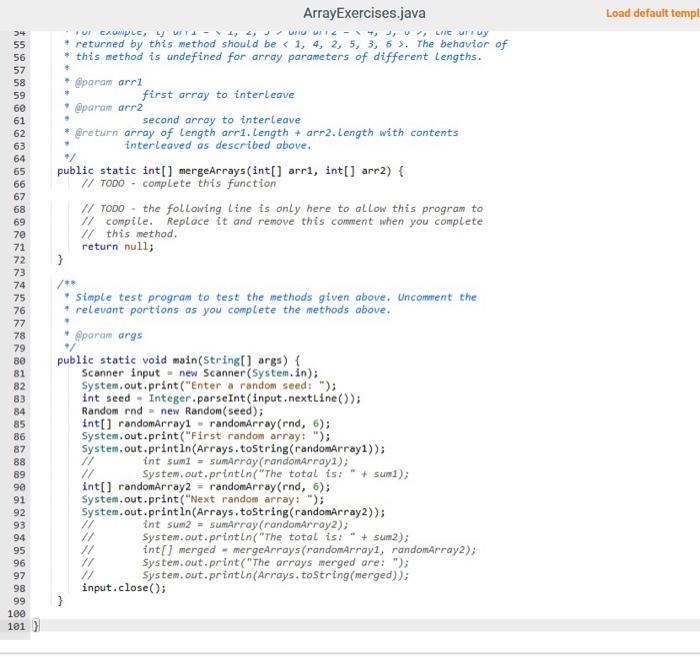Click commented 'int sum1 = sumArray(randomArray1);' line
The width and height of the screenshot is (700, 657).
(x=215, y=461)
